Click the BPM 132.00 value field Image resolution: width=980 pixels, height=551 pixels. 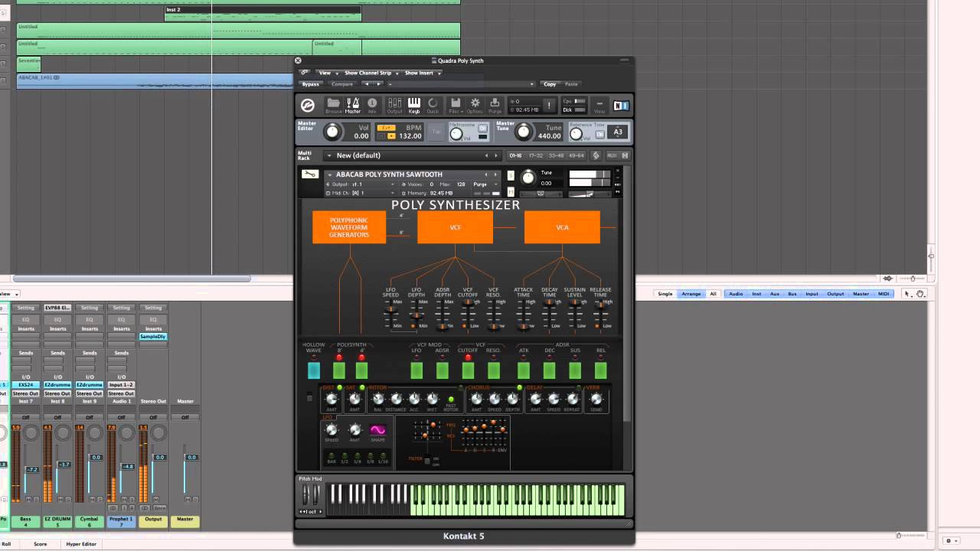[x=410, y=136]
